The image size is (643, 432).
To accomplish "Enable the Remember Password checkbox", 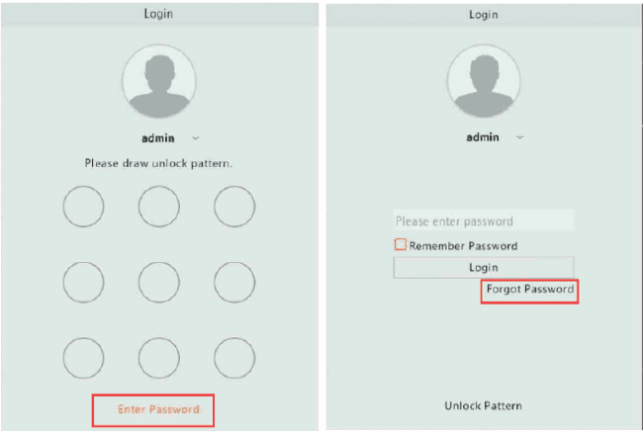I will 400,245.
